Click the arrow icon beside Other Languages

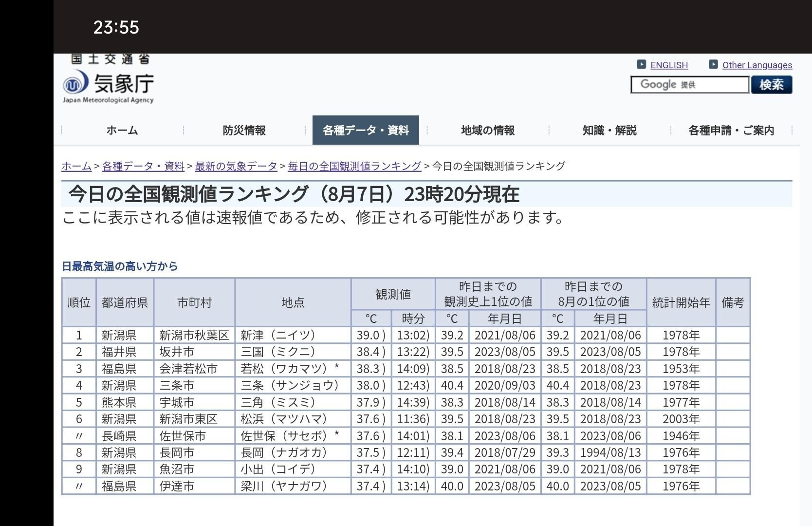(x=714, y=64)
